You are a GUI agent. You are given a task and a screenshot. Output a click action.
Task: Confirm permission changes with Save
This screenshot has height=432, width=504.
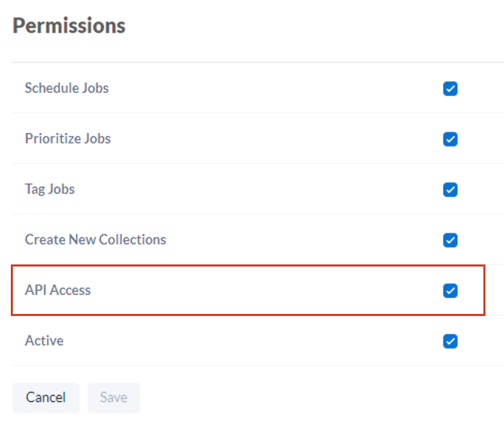tap(113, 397)
